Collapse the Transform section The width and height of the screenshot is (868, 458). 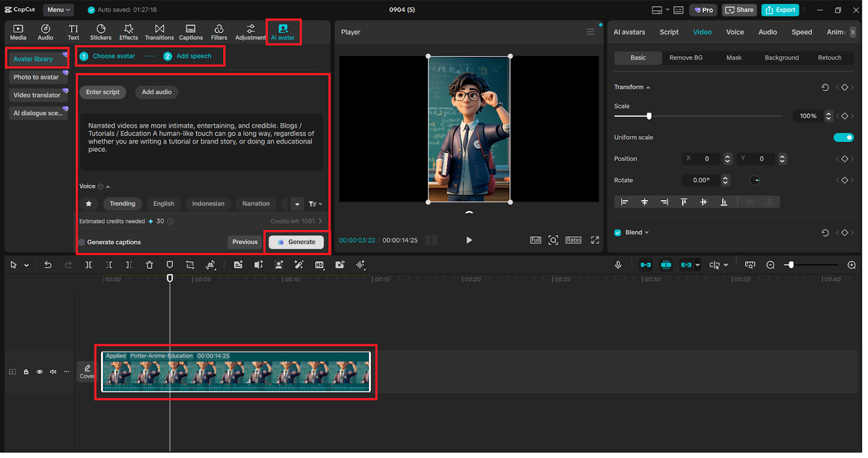coord(648,87)
